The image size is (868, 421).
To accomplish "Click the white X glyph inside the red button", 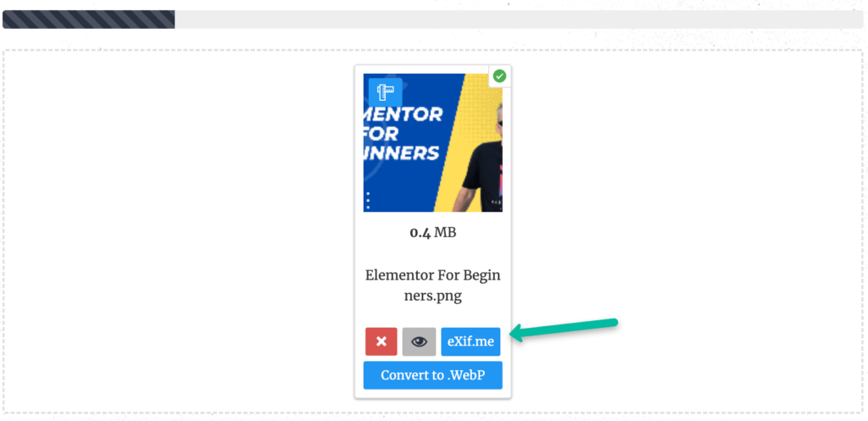I will click(381, 341).
